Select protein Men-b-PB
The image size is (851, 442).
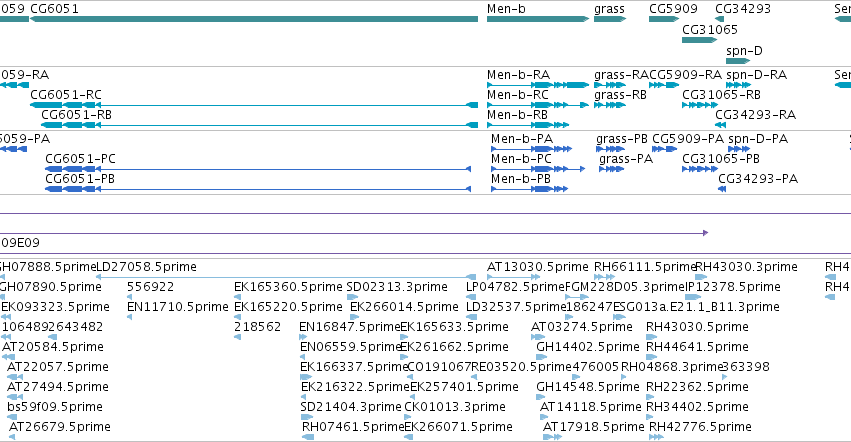[x=529, y=189]
